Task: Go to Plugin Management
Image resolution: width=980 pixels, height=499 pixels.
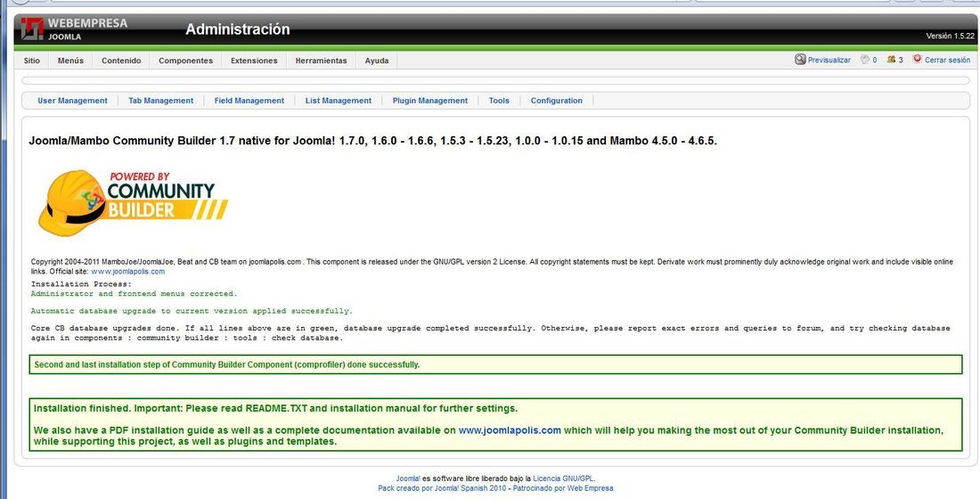Action: (x=430, y=101)
